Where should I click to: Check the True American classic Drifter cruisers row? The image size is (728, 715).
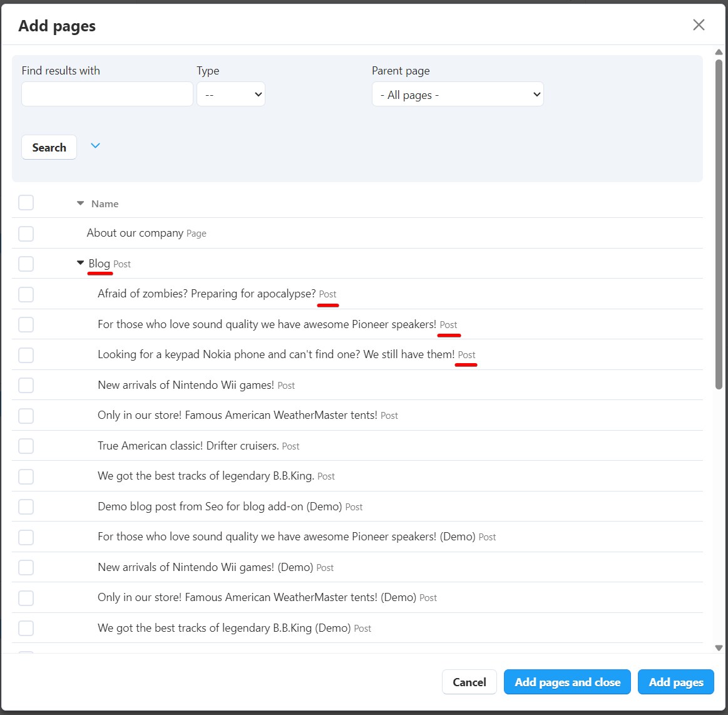point(26,446)
